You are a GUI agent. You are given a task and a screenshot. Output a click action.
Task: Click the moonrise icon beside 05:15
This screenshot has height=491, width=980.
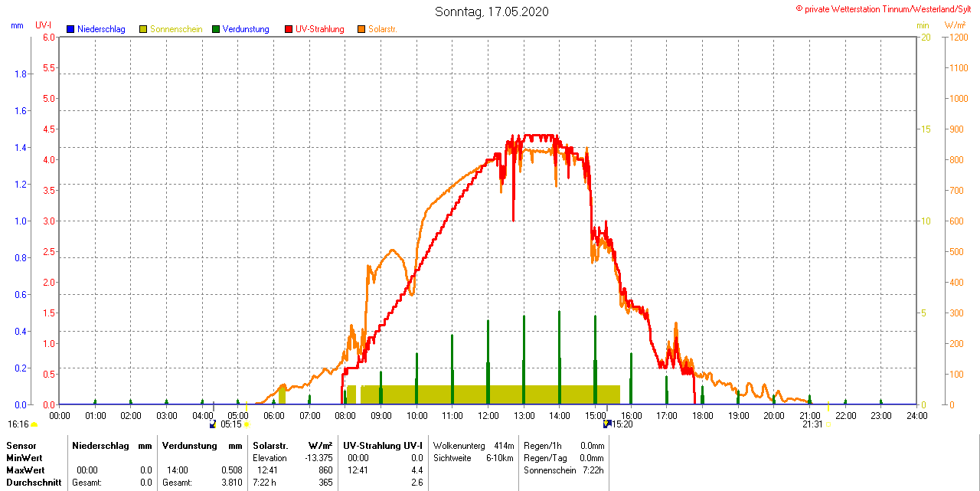point(213,424)
